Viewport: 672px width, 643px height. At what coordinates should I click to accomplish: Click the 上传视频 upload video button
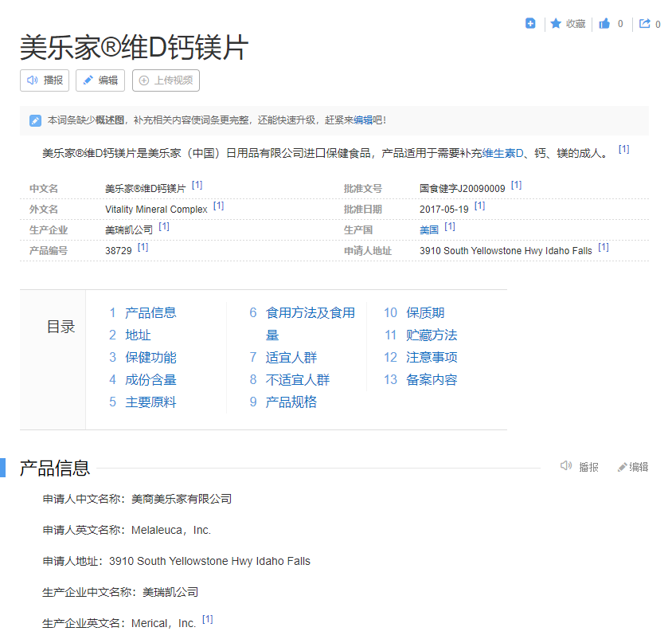166,80
